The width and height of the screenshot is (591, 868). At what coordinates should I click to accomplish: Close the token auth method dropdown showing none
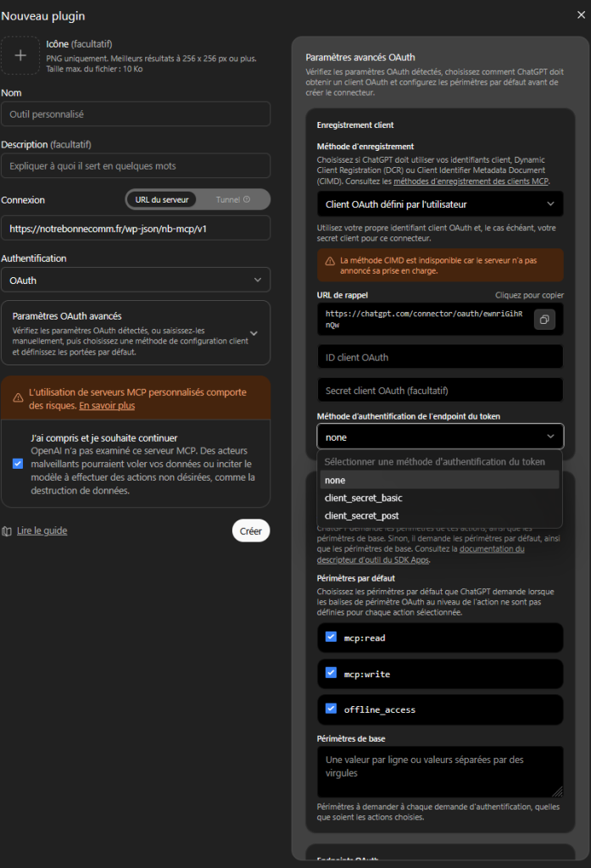pyautogui.click(x=440, y=437)
